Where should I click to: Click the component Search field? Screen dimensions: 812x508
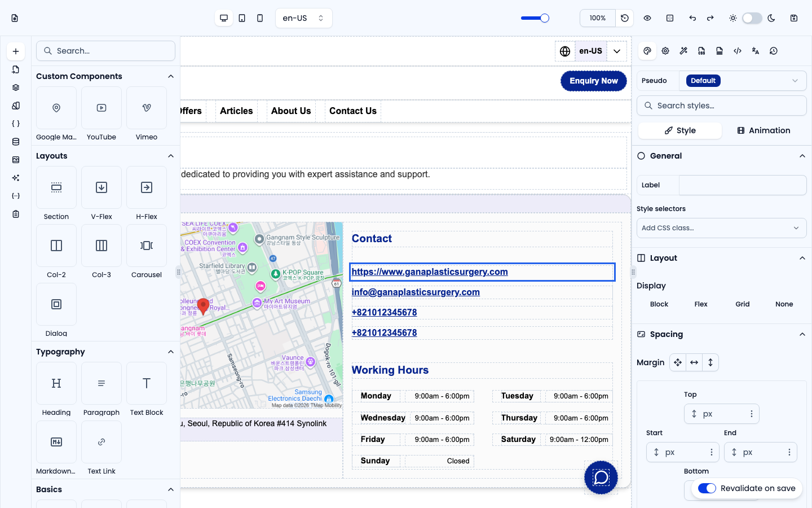pyautogui.click(x=106, y=51)
